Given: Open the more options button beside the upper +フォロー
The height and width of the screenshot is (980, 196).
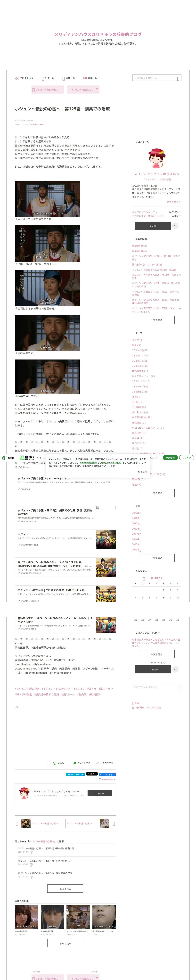Looking at the screenshot, I should click(175, 226).
